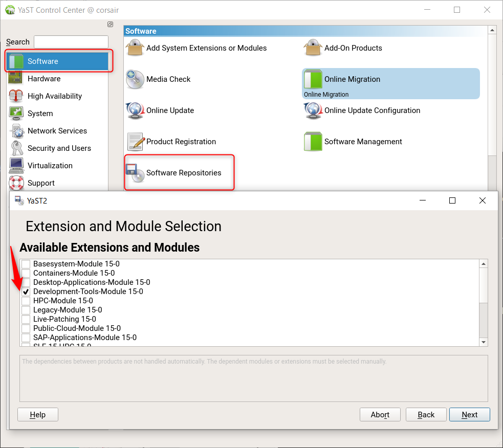Select the Network Services category icon
This screenshot has height=448, width=503.
click(x=17, y=130)
